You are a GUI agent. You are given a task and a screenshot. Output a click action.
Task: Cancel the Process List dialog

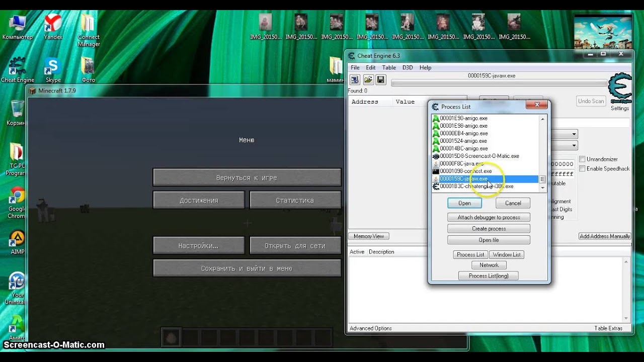(x=513, y=203)
